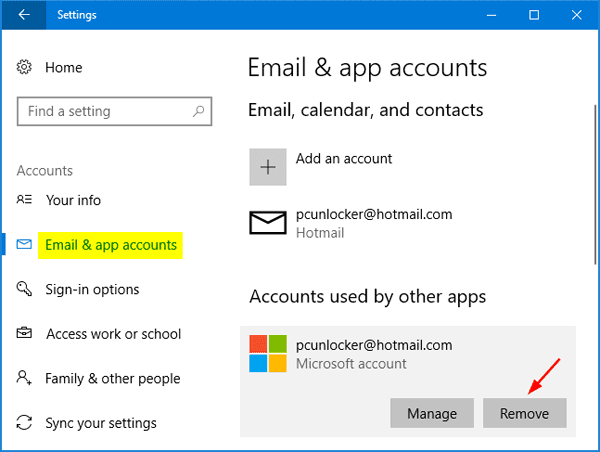Go to Access work or school
The height and width of the screenshot is (452, 600).
(x=113, y=334)
